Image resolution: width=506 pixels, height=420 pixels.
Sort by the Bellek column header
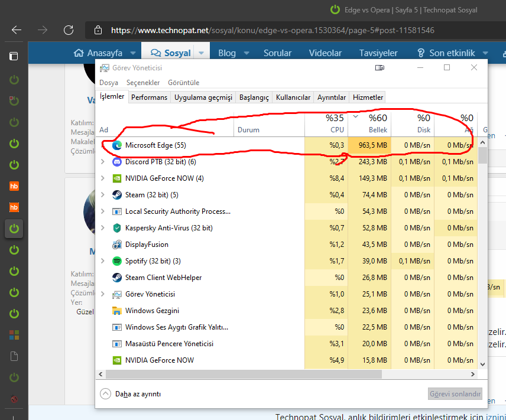pyautogui.click(x=369, y=124)
